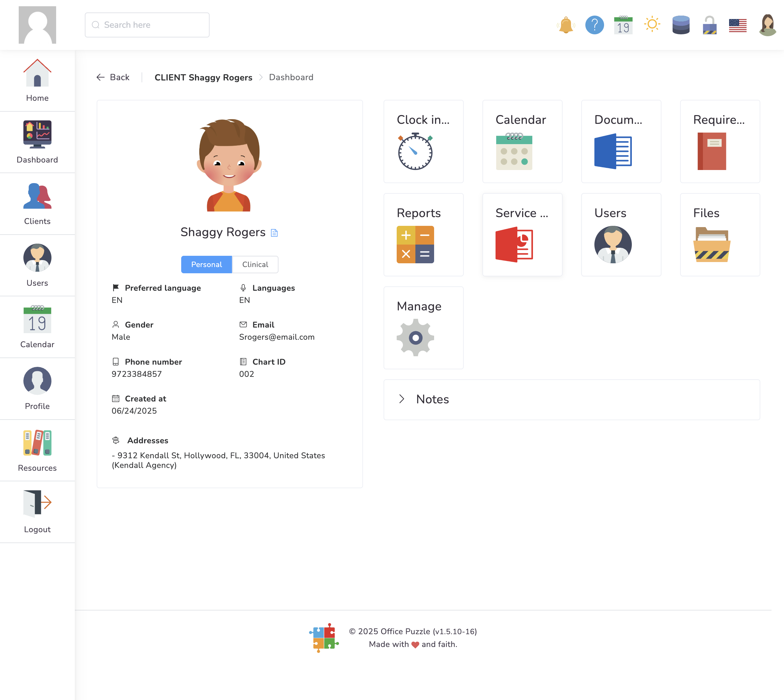Image resolution: width=784 pixels, height=700 pixels.
Task: Open the help question mark icon
Action: point(594,25)
